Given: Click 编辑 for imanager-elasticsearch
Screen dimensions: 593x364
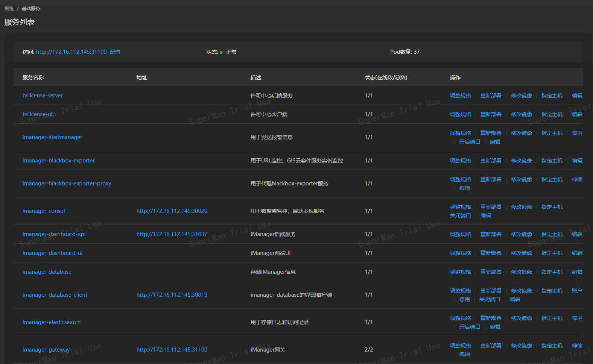Looking at the screenshot, I should coord(495,327).
